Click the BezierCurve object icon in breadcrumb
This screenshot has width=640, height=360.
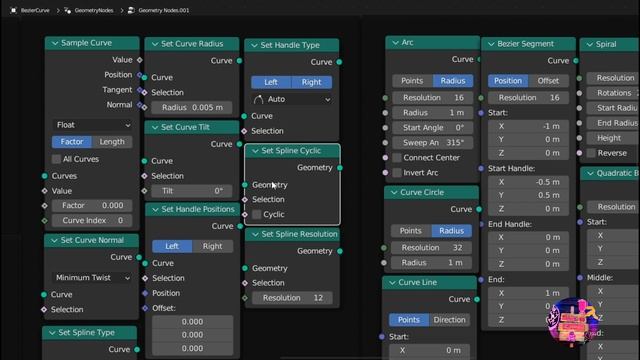(13, 10)
